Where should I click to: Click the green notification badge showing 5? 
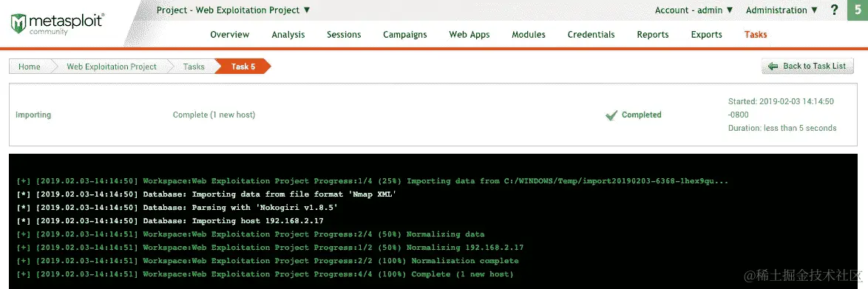point(858,10)
